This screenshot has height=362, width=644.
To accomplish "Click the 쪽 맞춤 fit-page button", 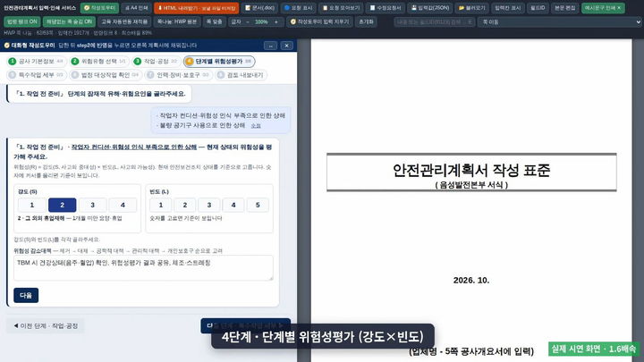I will point(215,21).
